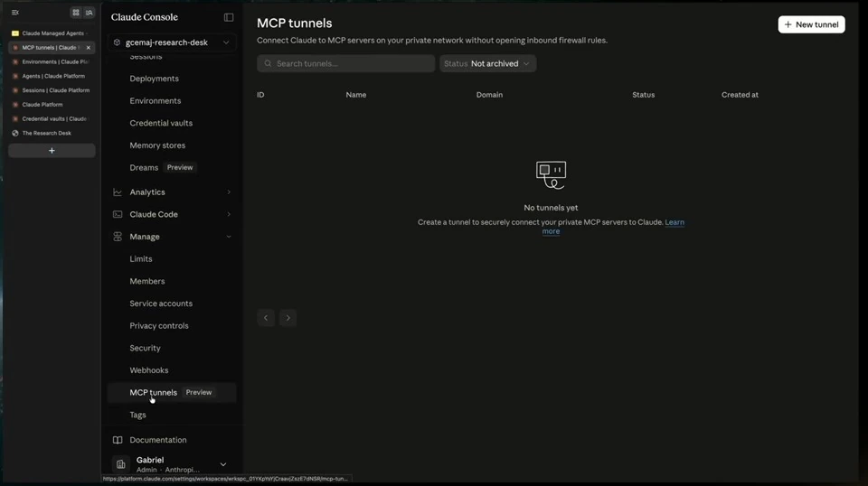
Task: Click the New tunnel button
Action: click(x=811, y=24)
